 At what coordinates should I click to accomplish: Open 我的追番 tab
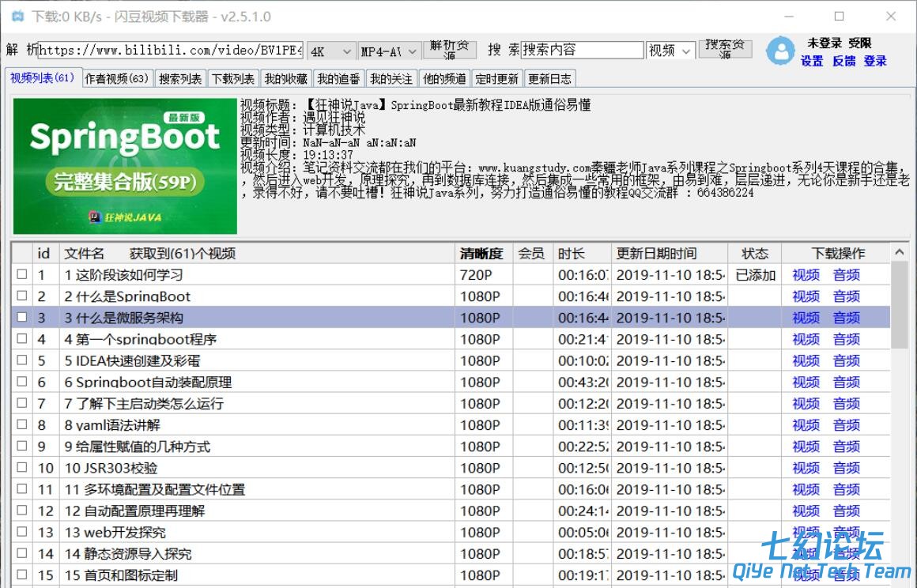[x=338, y=78]
